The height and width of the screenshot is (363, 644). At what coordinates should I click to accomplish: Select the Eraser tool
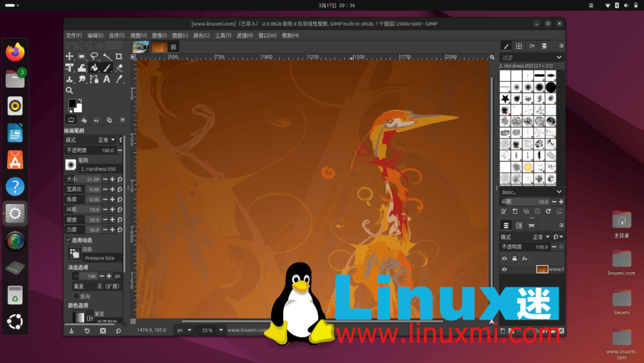pyautogui.click(x=119, y=67)
